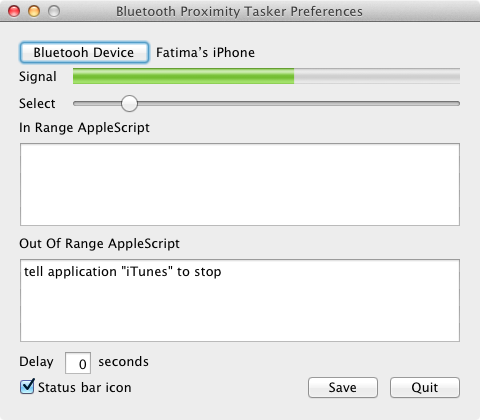The height and width of the screenshot is (420, 480).
Task: Click the grayed-out zoom window button
Action: [54, 11]
